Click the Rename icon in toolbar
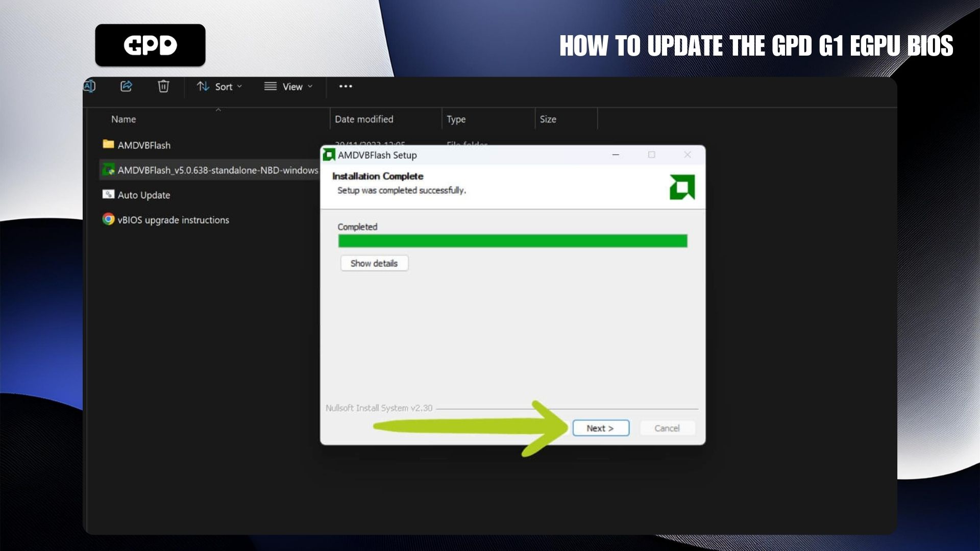The width and height of the screenshot is (980, 551). point(89,86)
